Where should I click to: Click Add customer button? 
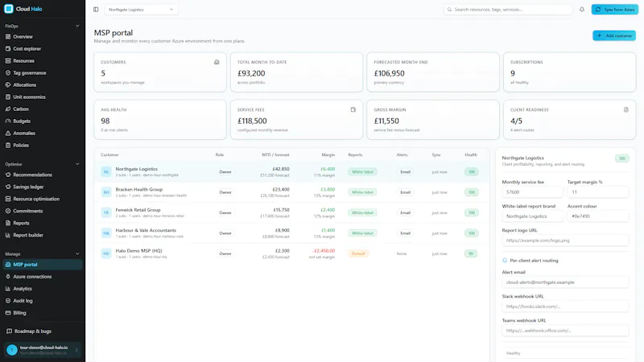pos(614,35)
